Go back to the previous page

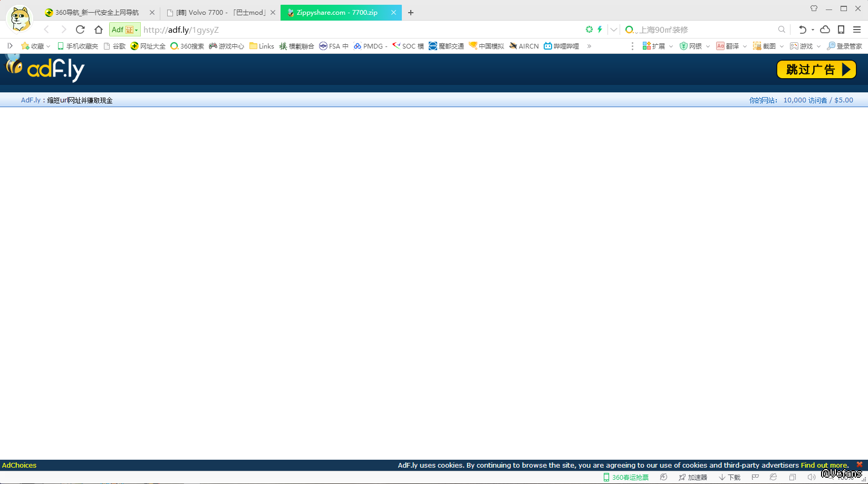[x=46, y=30]
